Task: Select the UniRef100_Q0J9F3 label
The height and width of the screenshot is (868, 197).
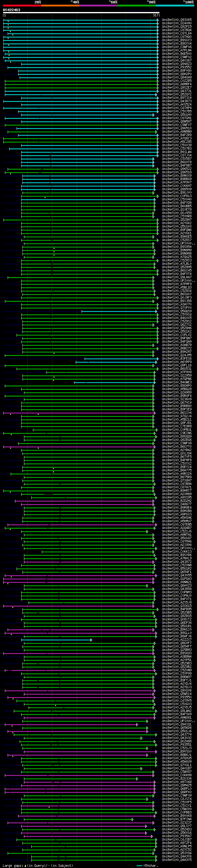Action: pyautogui.click(x=177, y=297)
